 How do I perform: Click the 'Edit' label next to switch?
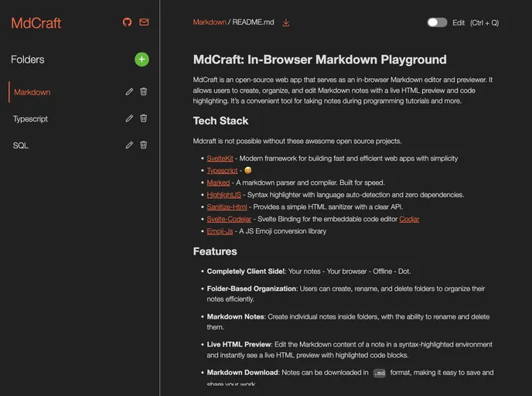pos(459,23)
